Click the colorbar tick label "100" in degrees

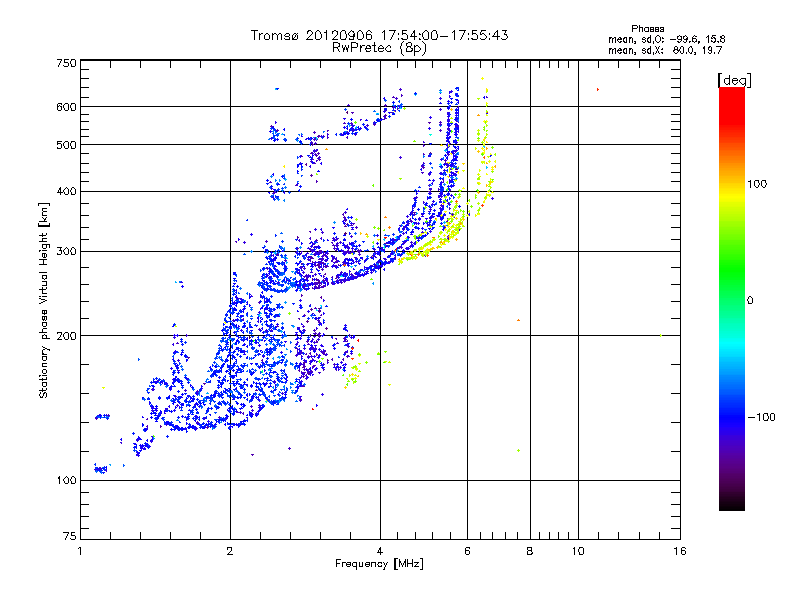[x=757, y=184]
